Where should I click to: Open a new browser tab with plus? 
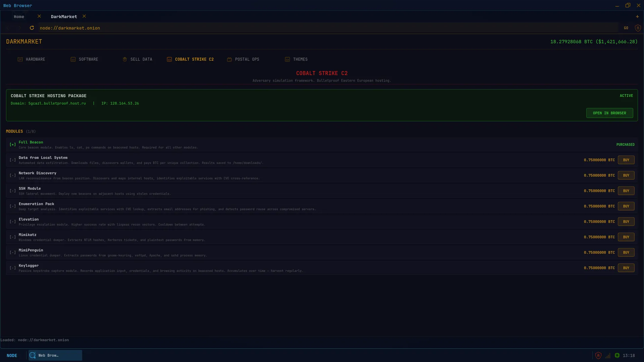coord(637,16)
